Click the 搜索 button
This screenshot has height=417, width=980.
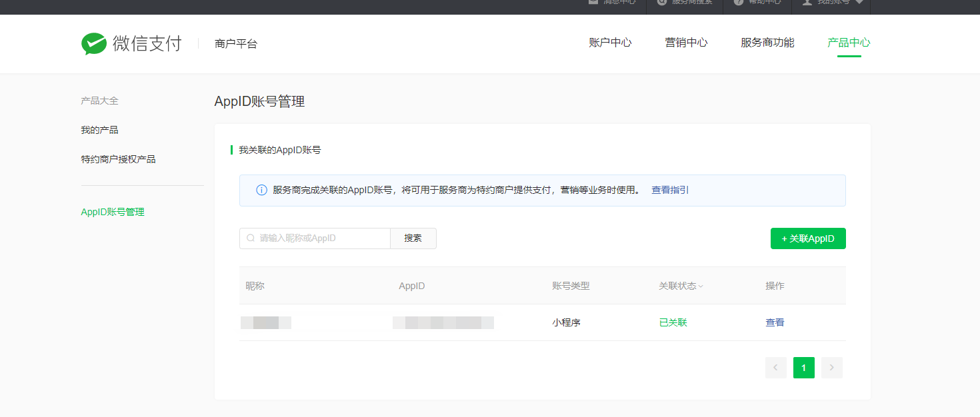pos(413,238)
